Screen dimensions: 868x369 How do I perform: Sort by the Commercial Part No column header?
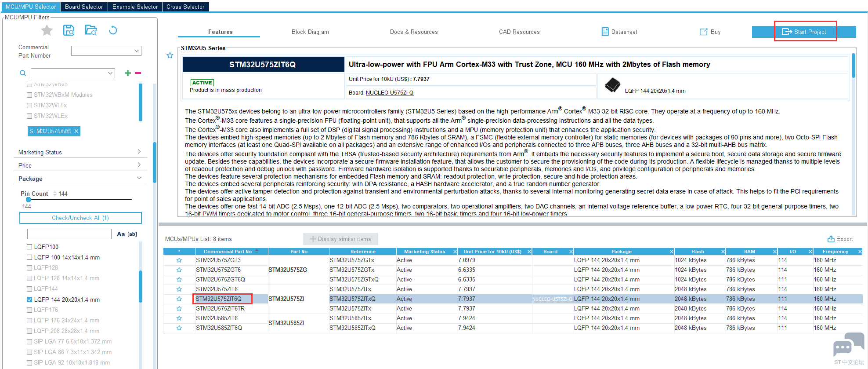click(x=231, y=252)
